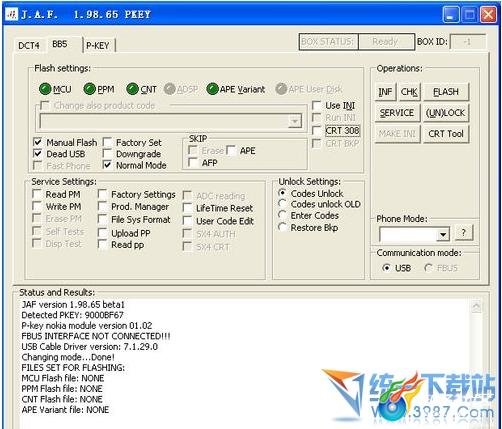Click 'MCU Flash file: NONE' log line
The width and height of the screenshot is (502, 429).
click(x=63, y=378)
